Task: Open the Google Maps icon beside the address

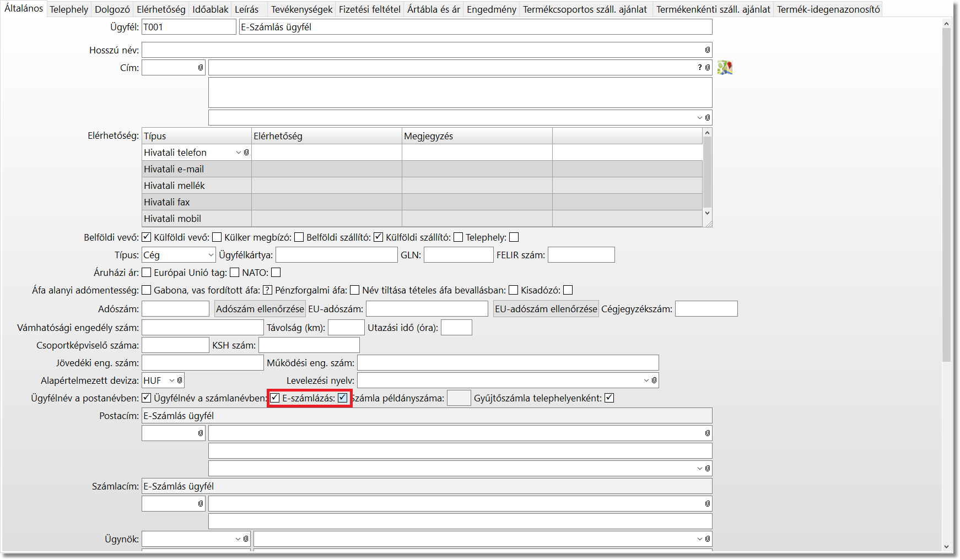Action: (x=725, y=68)
